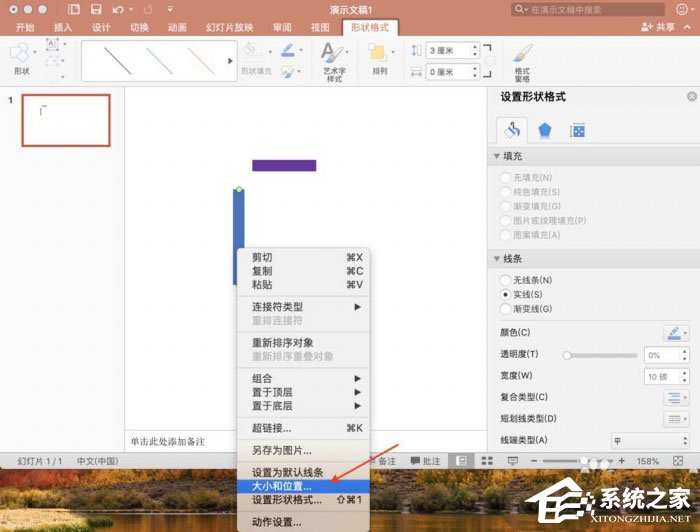Open the Effects pentagon tab
The image size is (700, 532).
[x=545, y=131]
